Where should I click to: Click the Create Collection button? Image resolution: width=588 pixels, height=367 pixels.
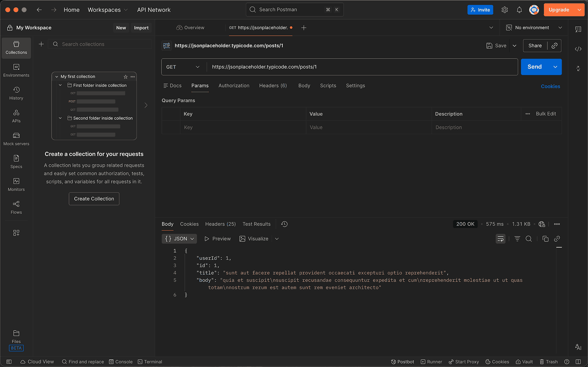tap(94, 199)
